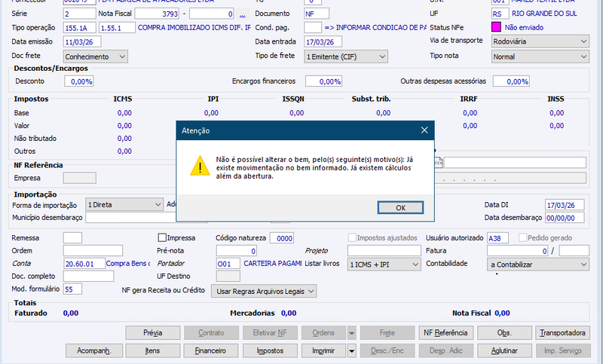
Task: Open the Obs. button
Action: 504,333
